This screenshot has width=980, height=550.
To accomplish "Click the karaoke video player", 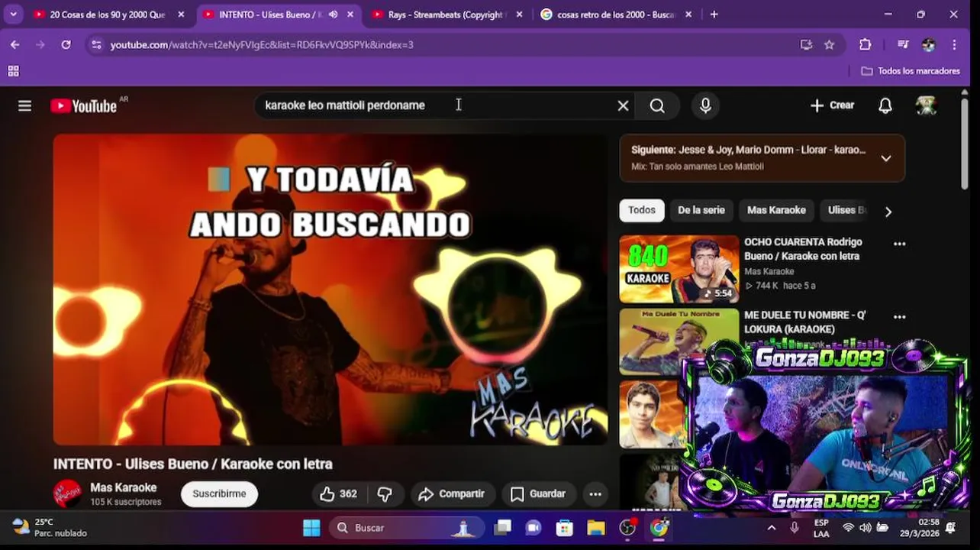I will pyautogui.click(x=330, y=290).
